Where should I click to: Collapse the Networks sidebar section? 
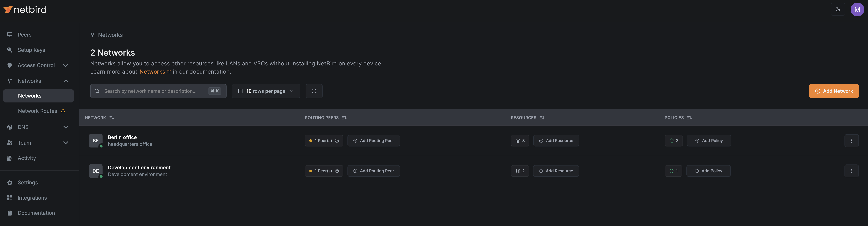[x=66, y=81]
